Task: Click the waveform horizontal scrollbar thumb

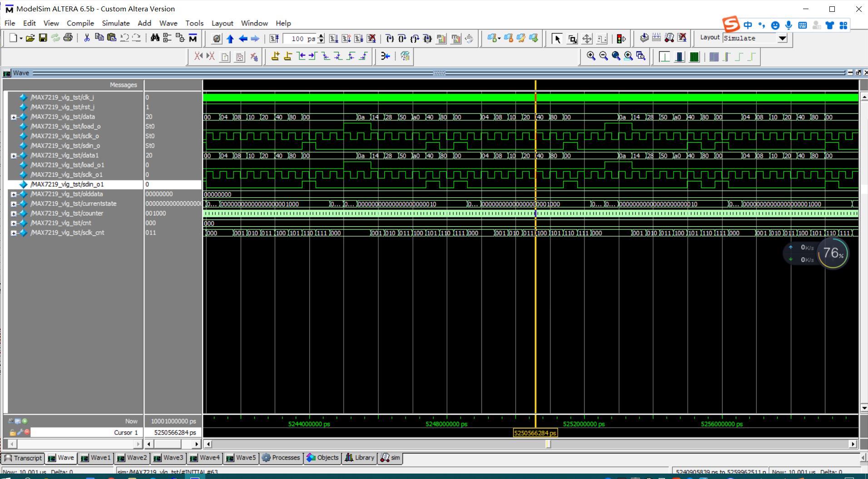Action: (x=548, y=444)
